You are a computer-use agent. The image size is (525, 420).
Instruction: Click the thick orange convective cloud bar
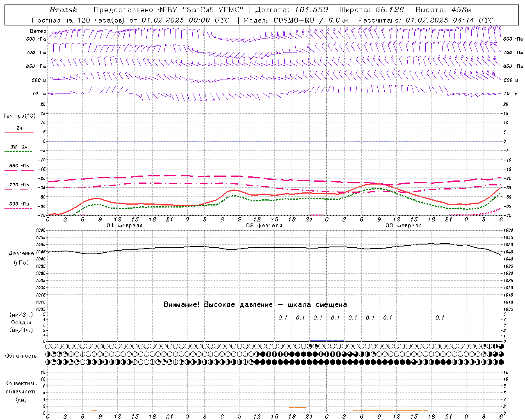pyautogui.click(x=298, y=407)
